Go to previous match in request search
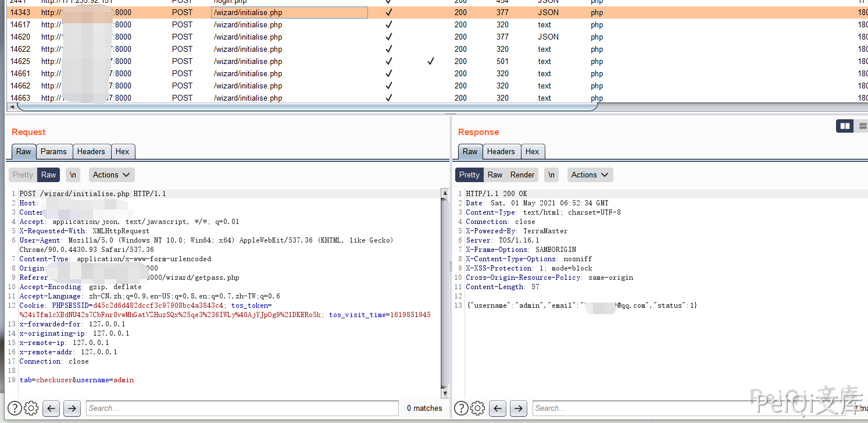The width and height of the screenshot is (868, 423). pyautogui.click(x=51, y=408)
